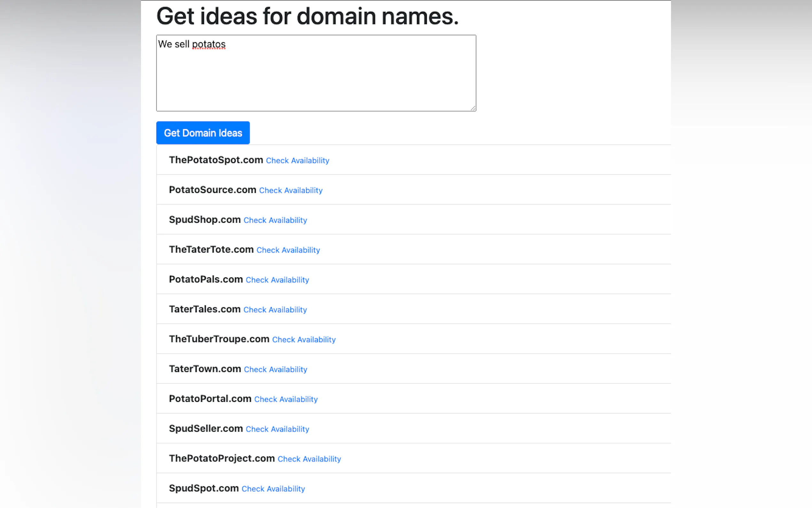812x508 pixels.
Task: Check availability for TaterTown.com
Action: tap(275, 369)
